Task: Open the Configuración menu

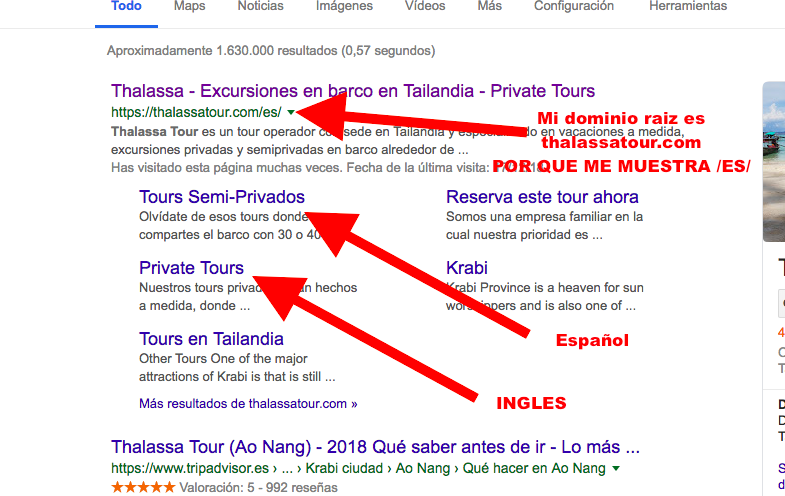Action: click(x=574, y=6)
